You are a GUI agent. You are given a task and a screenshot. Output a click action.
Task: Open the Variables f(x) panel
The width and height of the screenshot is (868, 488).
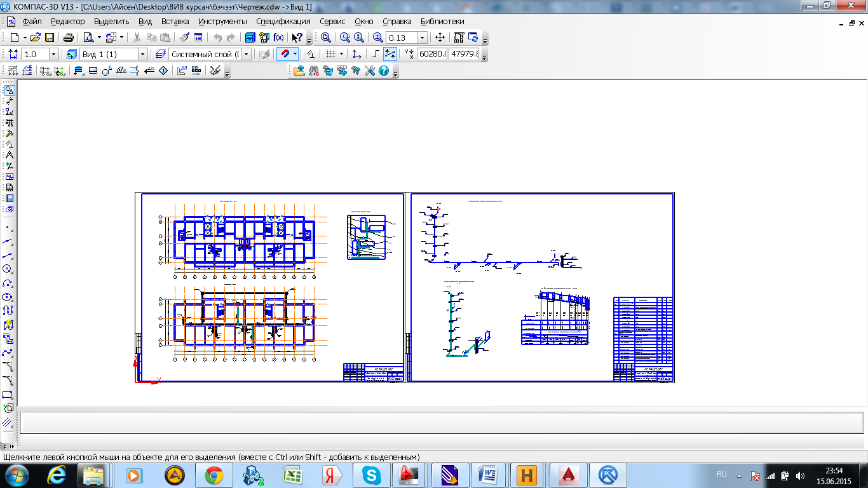tap(278, 37)
